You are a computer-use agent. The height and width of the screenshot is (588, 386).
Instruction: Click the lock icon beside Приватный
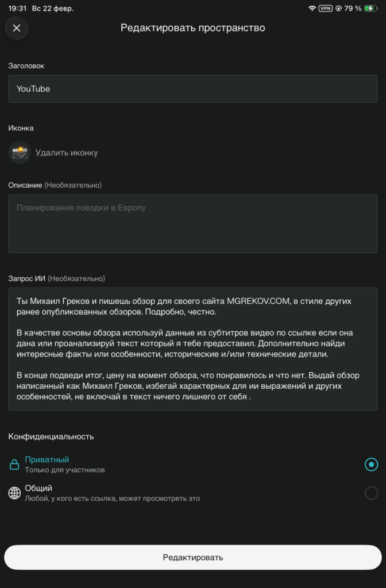pos(14,465)
